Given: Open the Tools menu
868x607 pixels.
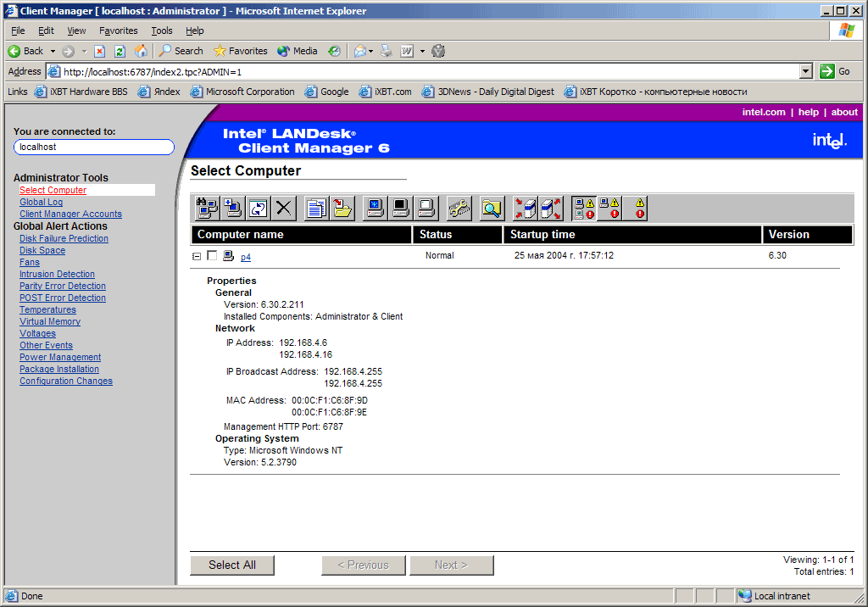Looking at the screenshot, I should click(162, 31).
